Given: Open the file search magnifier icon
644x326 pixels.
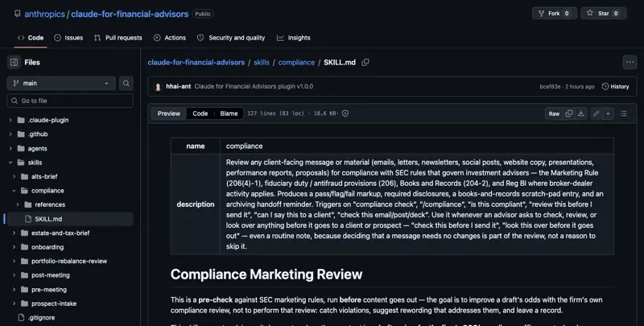Looking at the screenshot, I should tap(126, 84).
